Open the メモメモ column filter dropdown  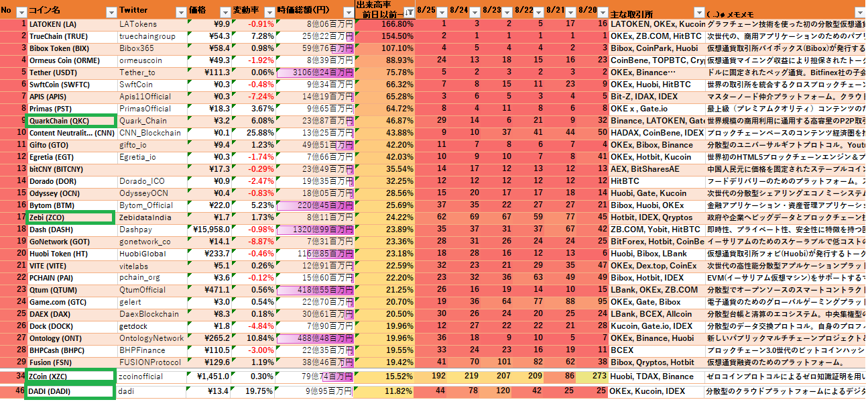tap(859, 12)
